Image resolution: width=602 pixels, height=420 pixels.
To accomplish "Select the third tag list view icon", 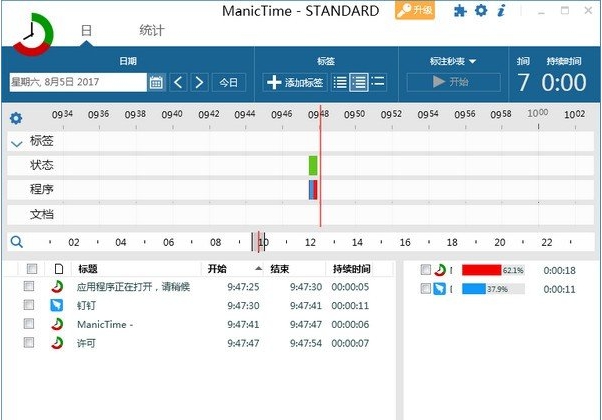I will pyautogui.click(x=378, y=81).
